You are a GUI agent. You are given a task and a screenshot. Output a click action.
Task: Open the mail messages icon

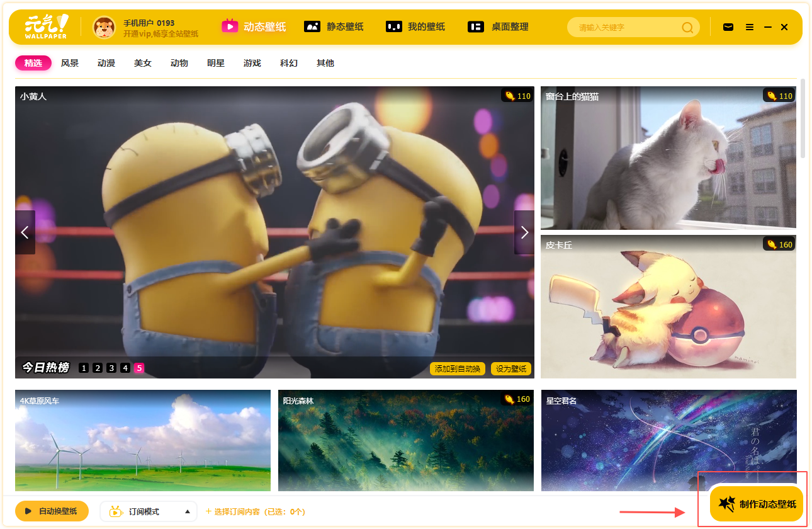[x=728, y=27]
